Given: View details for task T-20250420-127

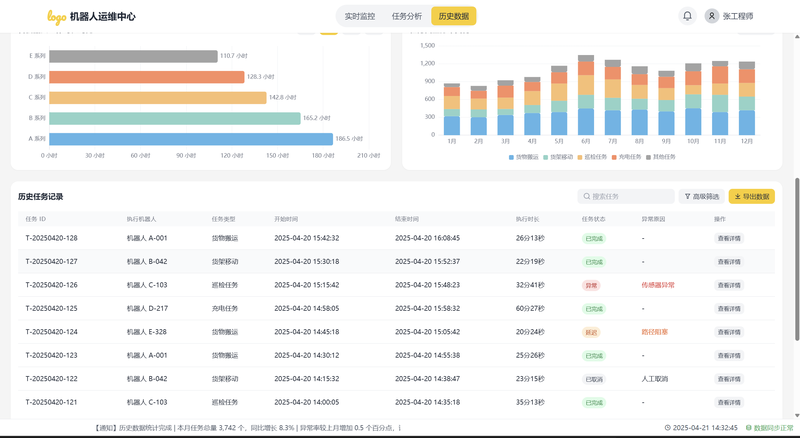Looking at the screenshot, I should point(729,262).
